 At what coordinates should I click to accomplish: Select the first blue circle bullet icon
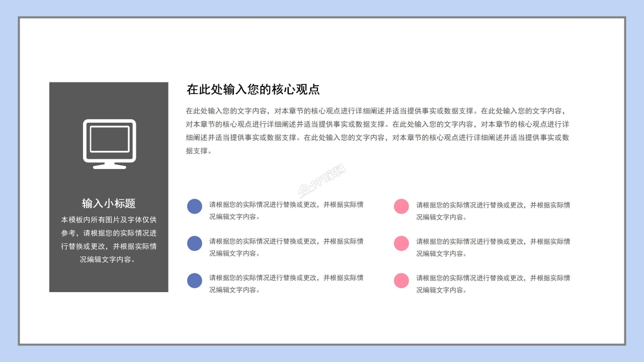pyautogui.click(x=195, y=206)
